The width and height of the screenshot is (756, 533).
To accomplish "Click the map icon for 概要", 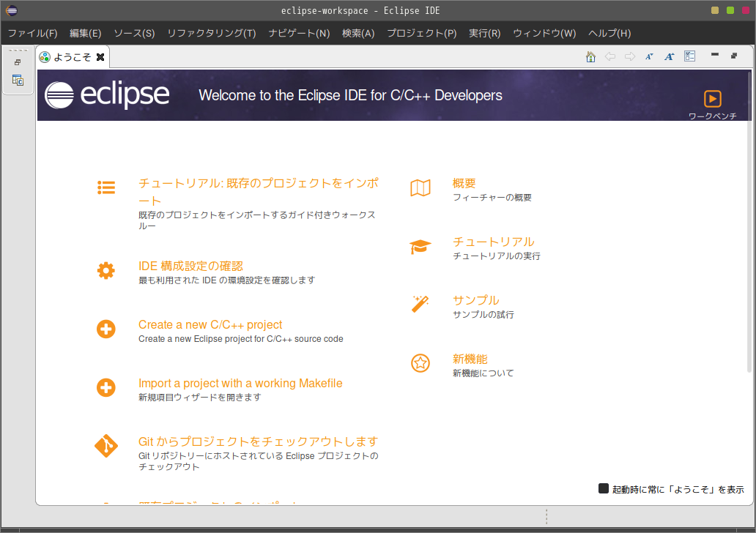I will 420,188.
